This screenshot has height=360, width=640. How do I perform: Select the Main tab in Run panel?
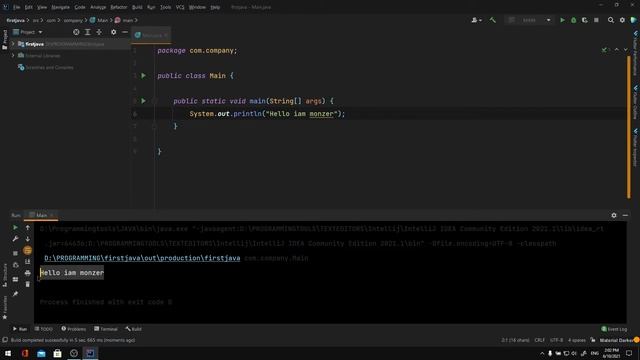tap(41, 215)
